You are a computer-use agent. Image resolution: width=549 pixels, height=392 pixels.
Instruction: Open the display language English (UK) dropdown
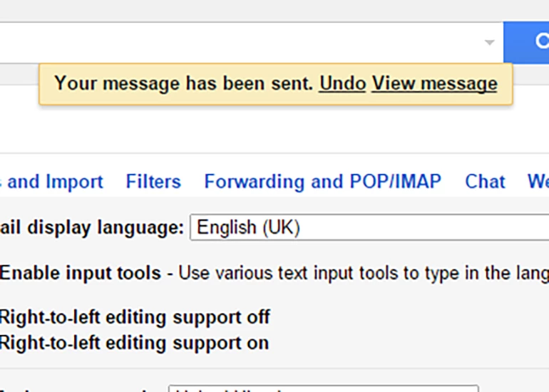pyautogui.click(x=369, y=227)
